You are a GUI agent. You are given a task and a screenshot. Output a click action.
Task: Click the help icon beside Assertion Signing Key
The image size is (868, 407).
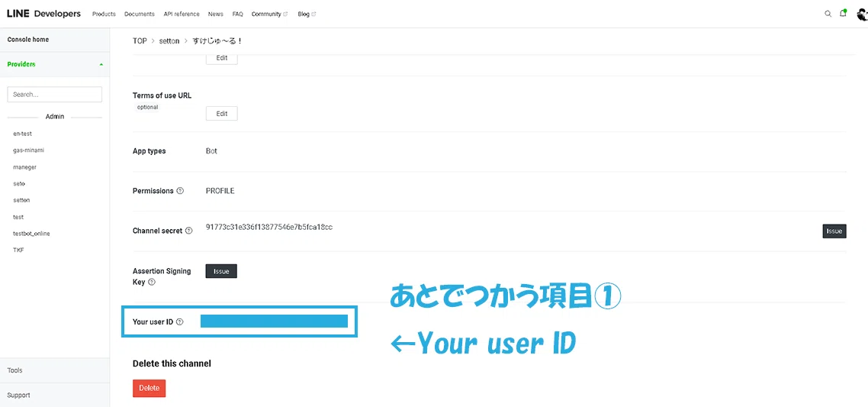pyautogui.click(x=152, y=282)
